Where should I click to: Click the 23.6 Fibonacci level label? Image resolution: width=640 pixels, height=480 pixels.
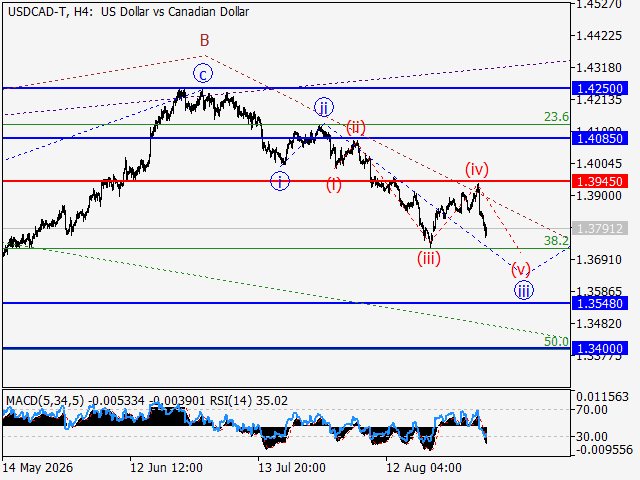(x=556, y=117)
